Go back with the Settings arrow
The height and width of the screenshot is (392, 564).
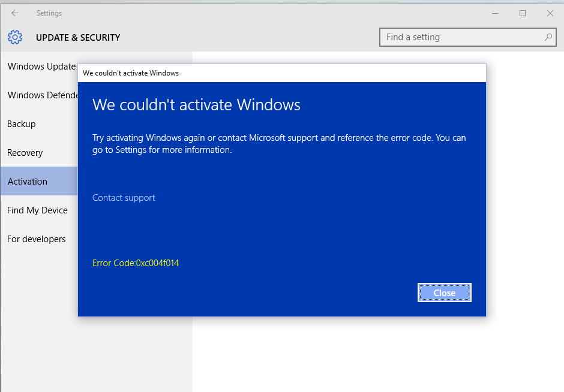[15, 13]
